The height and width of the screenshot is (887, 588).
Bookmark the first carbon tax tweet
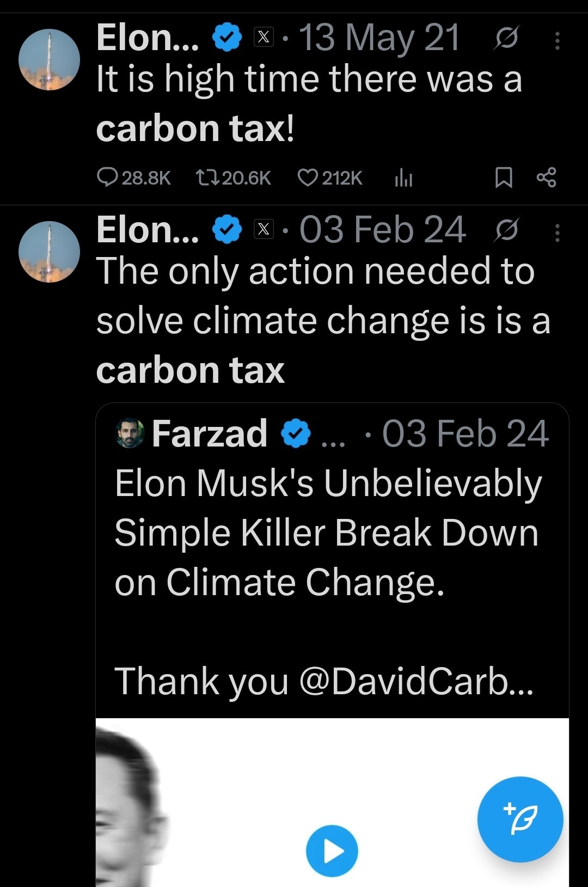pos(503,178)
